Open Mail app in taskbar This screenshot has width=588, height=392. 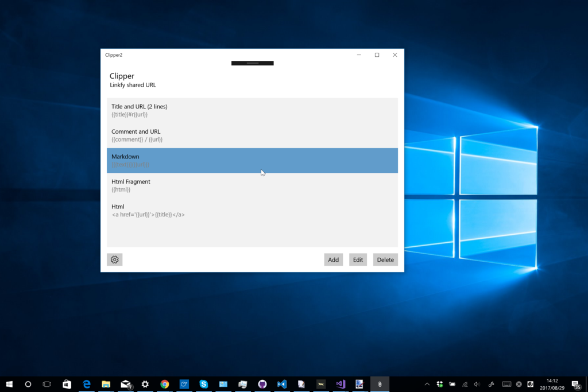point(126,384)
